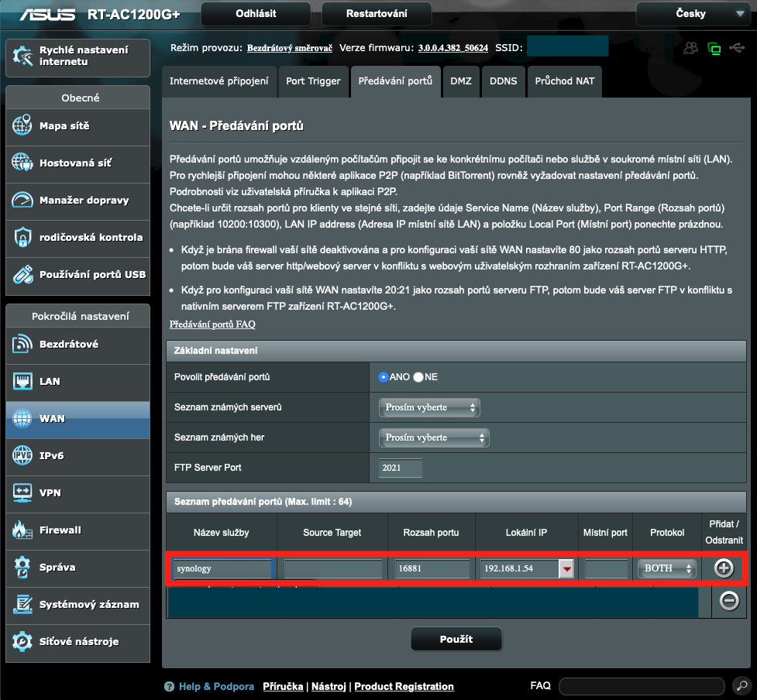
Task: Remove a rule with the minus icon
Action: (728, 600)
